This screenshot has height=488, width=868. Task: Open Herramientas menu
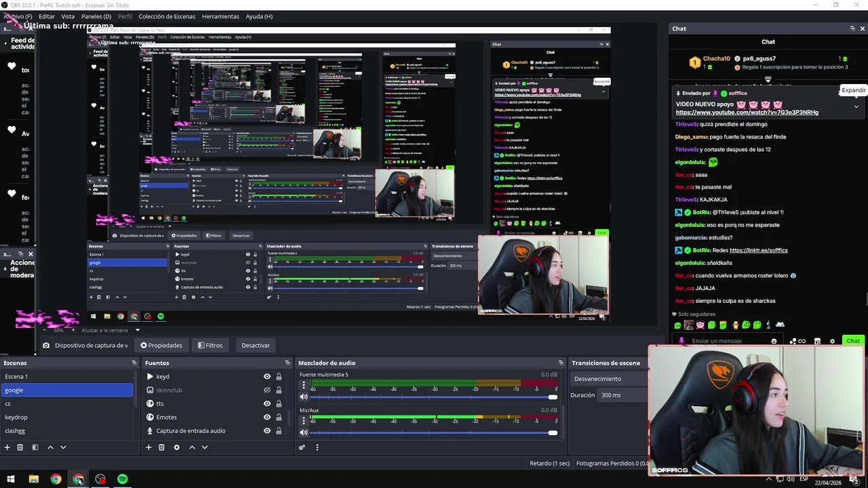coord(220,16)
